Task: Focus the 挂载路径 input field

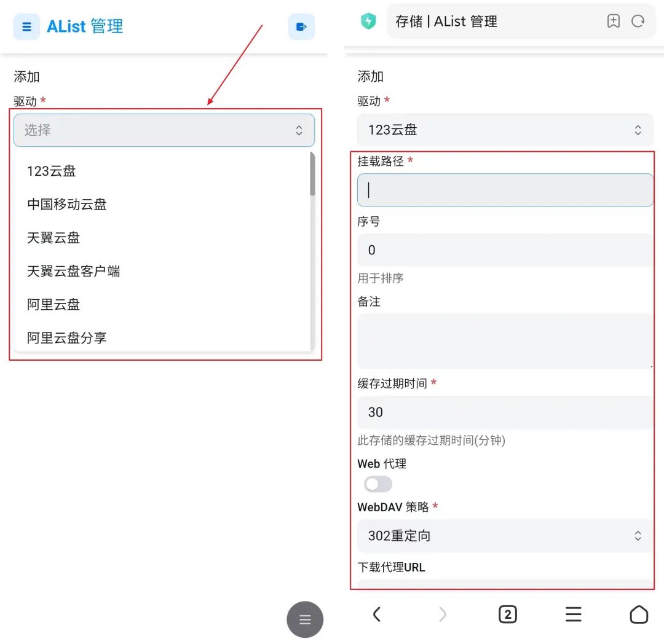Action: [505, 190]
